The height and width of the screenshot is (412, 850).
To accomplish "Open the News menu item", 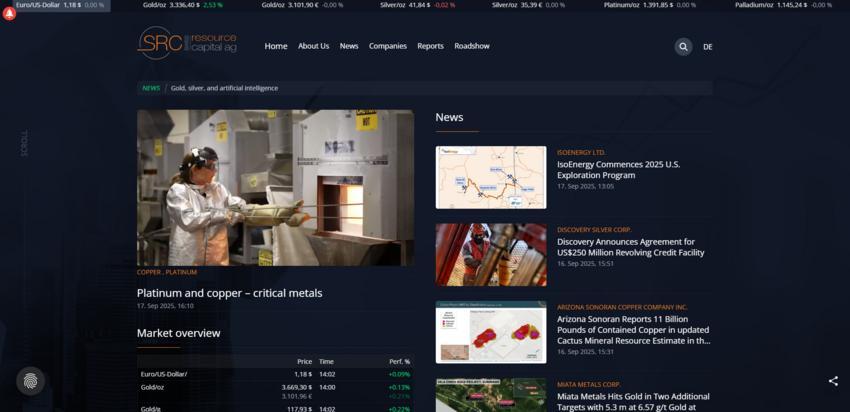I will [349, 46].
